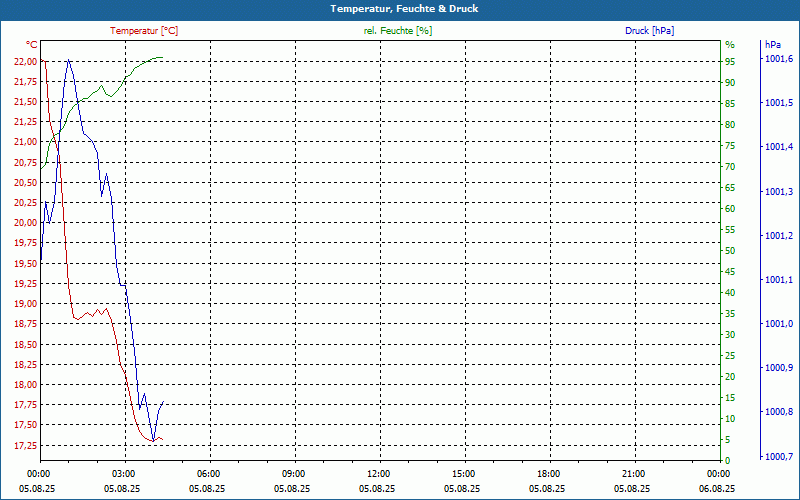This screenshot has width=800, height=500.
Task: Click the blue 'hPa' unit label
Action: pyautogui.click(x=772, y=45)
